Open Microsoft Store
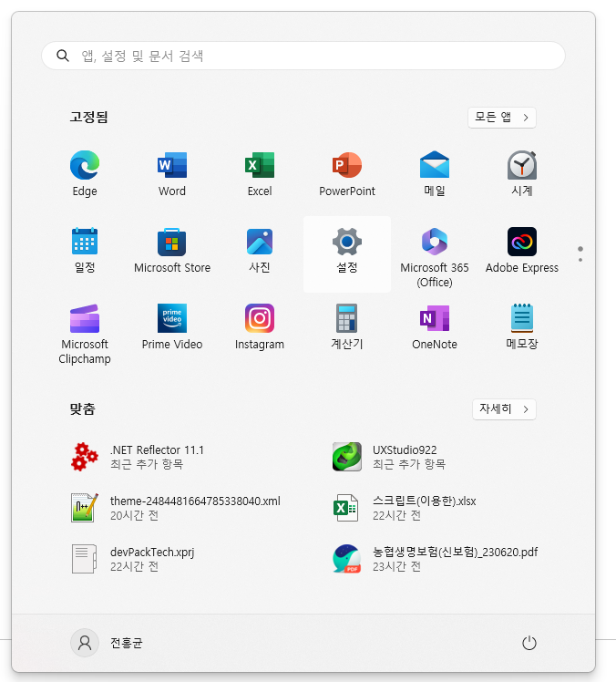 172,250
